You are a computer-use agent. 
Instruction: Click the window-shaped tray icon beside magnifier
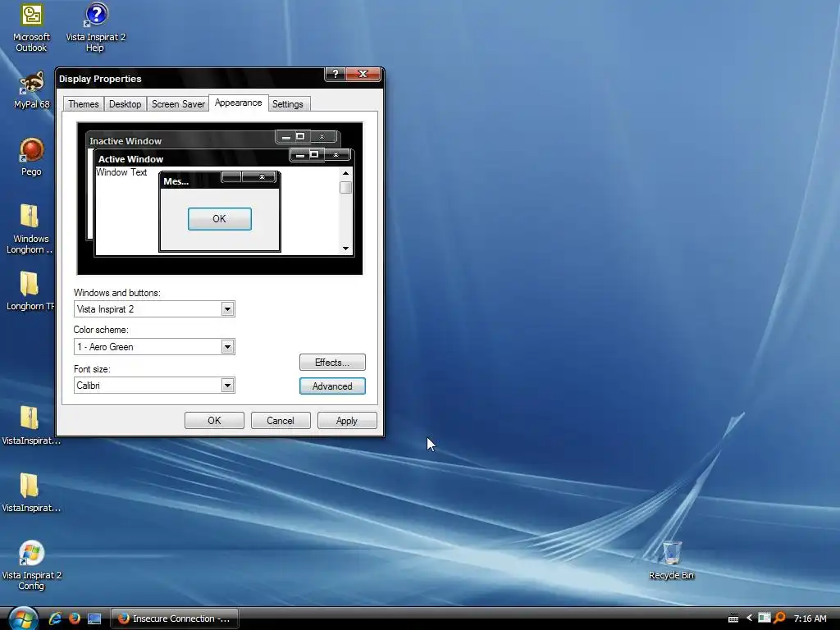[x=765, y=618]
